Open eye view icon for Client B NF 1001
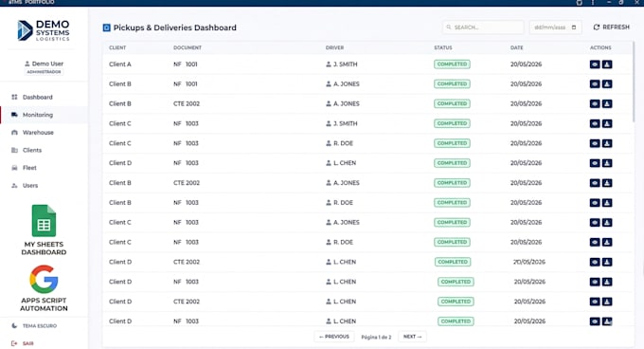 [595, 83]
